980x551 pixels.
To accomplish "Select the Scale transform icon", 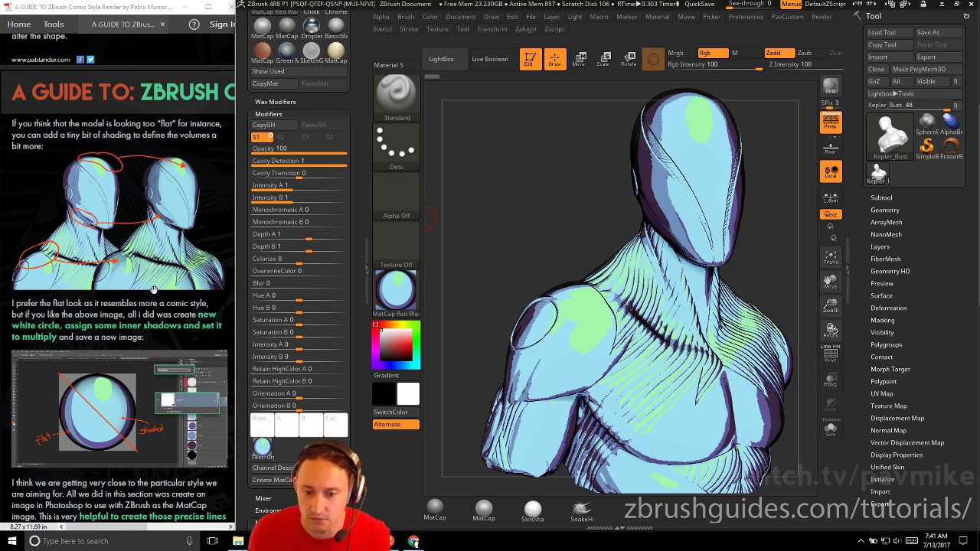I will [x=603, y=60].
